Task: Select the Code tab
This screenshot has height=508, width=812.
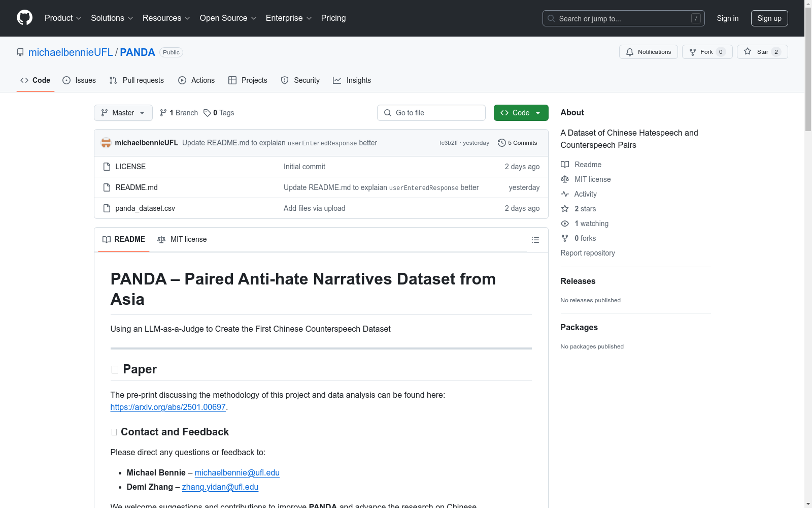Action: point(35,80)
